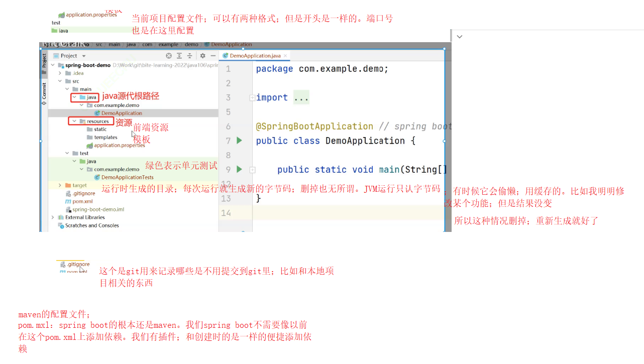Click the chevron dropdown at top right
The image size is (644, 364).
[459, 37]
